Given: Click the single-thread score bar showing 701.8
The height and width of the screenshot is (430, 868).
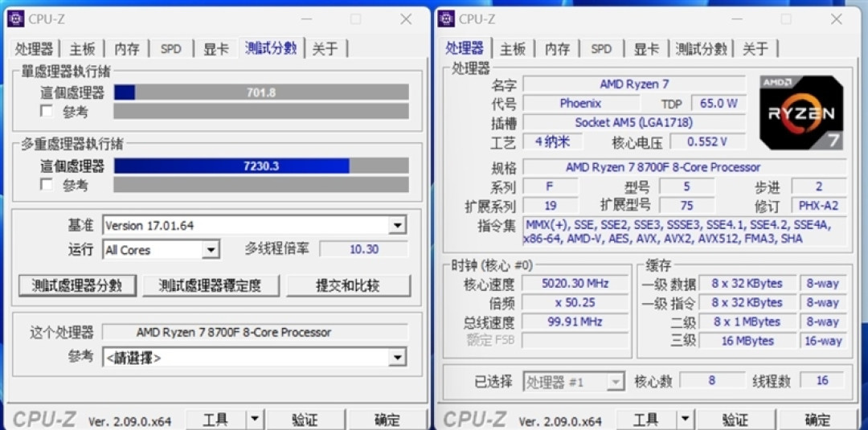Looking at the screenshot, I should tap(261, 92).
